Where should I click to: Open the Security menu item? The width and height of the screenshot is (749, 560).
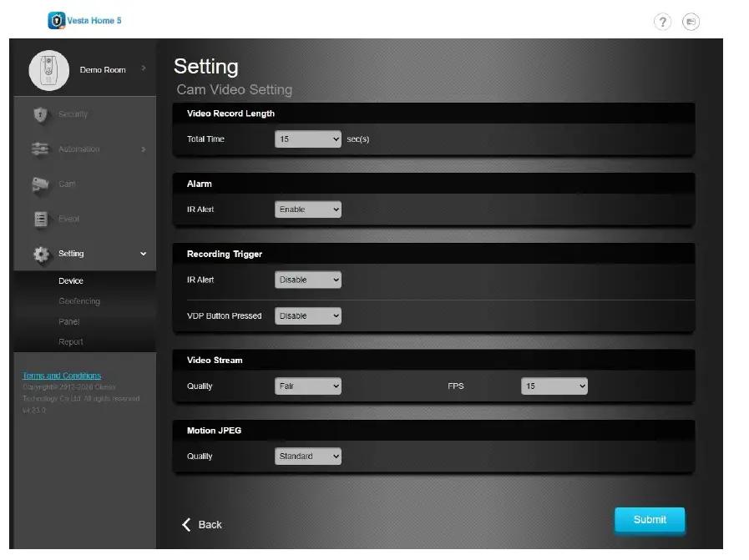[x=73, y=114]
